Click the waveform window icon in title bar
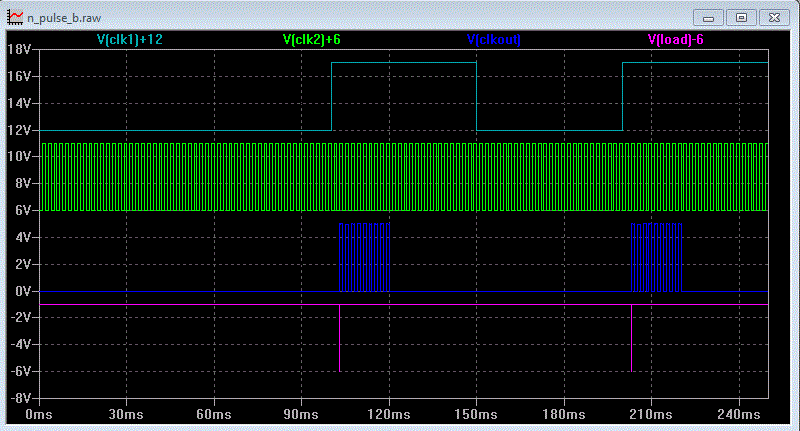800x431 pixels. [15, 17]
